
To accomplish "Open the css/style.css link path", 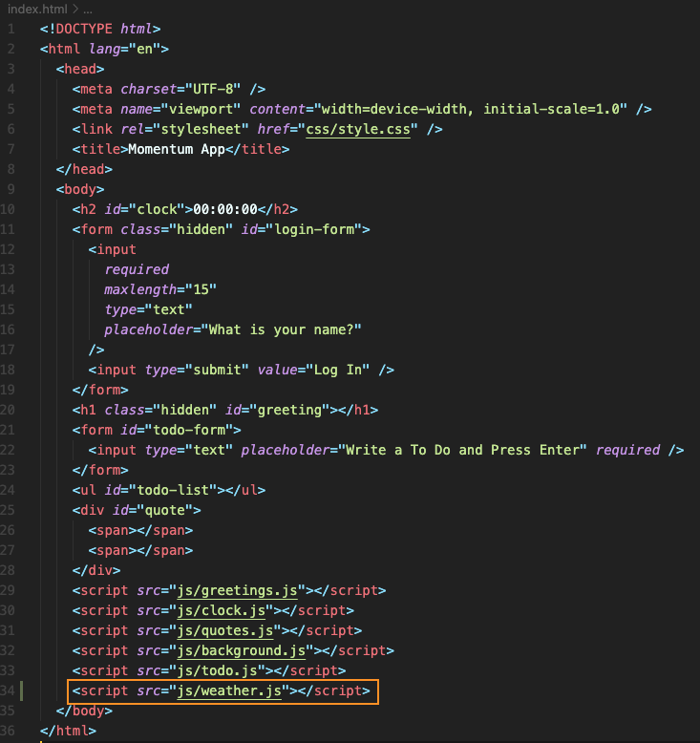I will coord(358,129).
